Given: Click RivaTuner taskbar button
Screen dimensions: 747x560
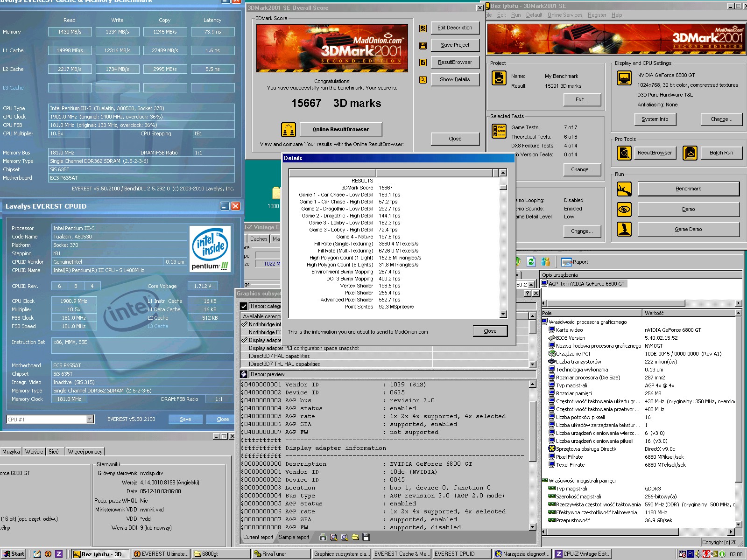Looking at the screenshot, I should click(x=280, y=554).
